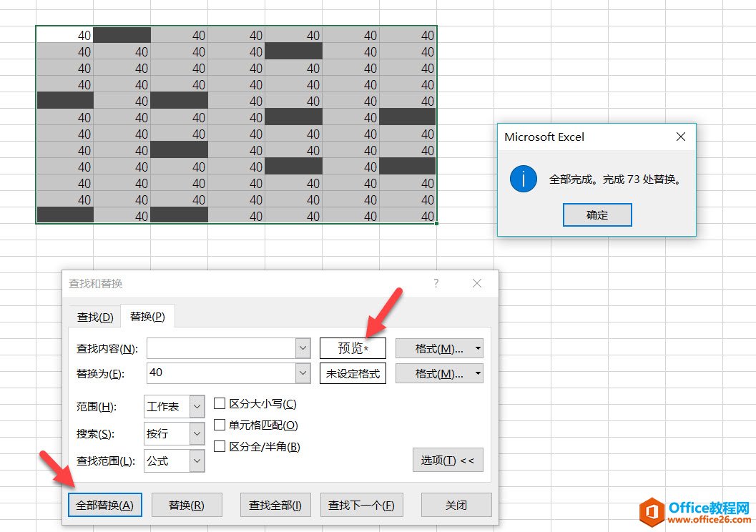The height and width of the screenshot is (532, 756).
Task: Select the 替换(P) tab
Action: pyautogui.click(x=147, y=317)
